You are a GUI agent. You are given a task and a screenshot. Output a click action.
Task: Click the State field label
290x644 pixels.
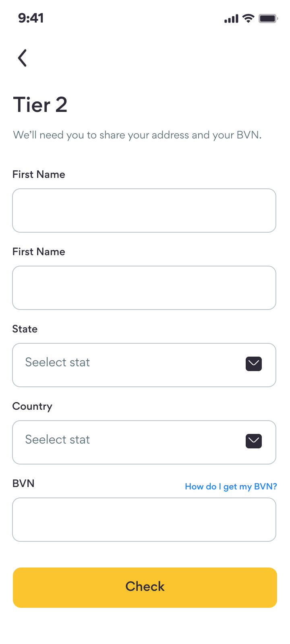click(x=25, y=329)
